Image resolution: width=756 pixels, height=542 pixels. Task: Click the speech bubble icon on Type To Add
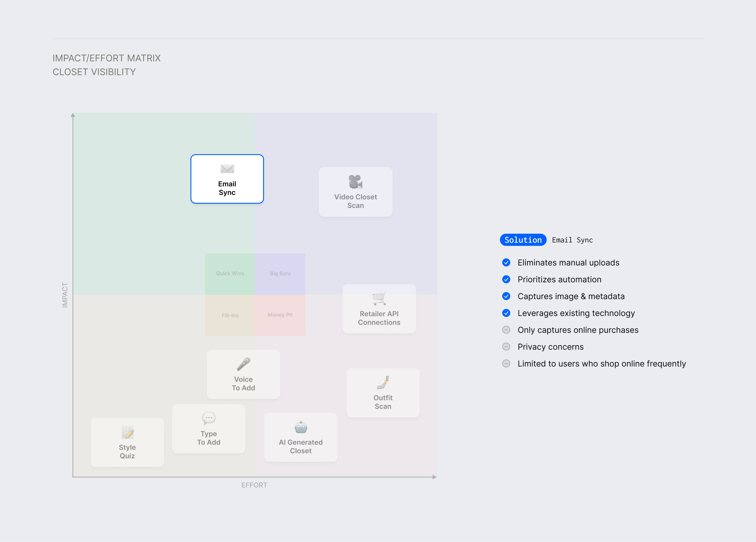pyautogui.click(x=209, y=418)
